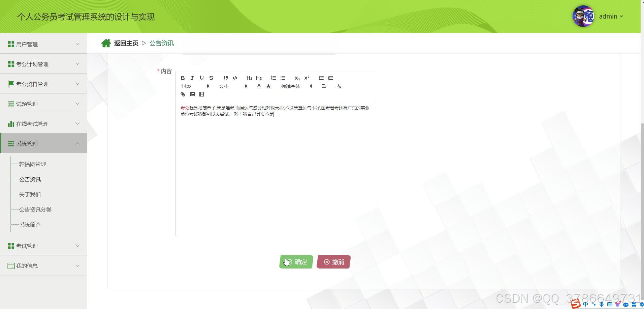Open 关于我们 submenu item
This screenshot has width=644, height=309.
[x=30, y=194]
